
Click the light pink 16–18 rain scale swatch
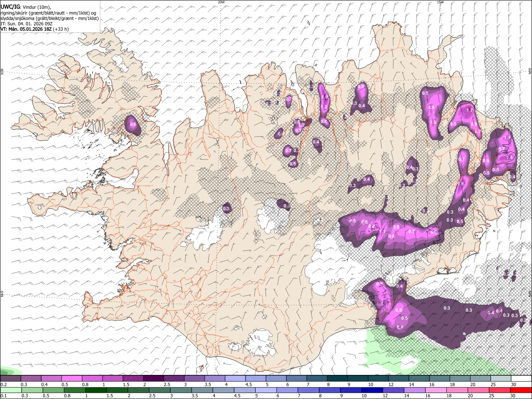point(436,390)
